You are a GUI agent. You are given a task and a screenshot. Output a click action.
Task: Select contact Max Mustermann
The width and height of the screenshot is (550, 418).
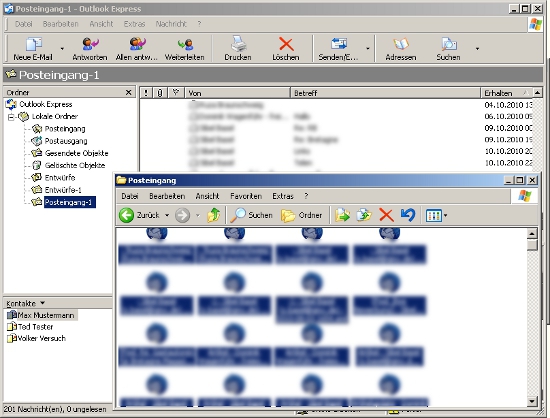click(x=46, y=315)
